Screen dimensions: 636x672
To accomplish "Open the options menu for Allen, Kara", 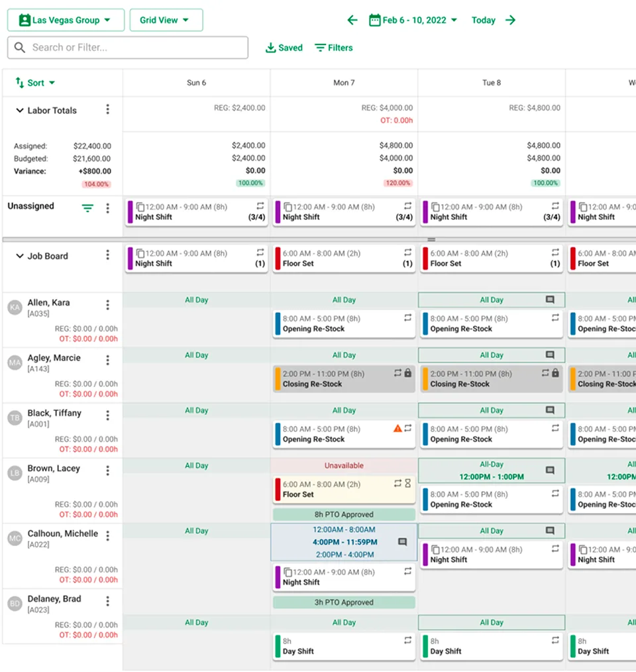I will (x=107, y=305).
